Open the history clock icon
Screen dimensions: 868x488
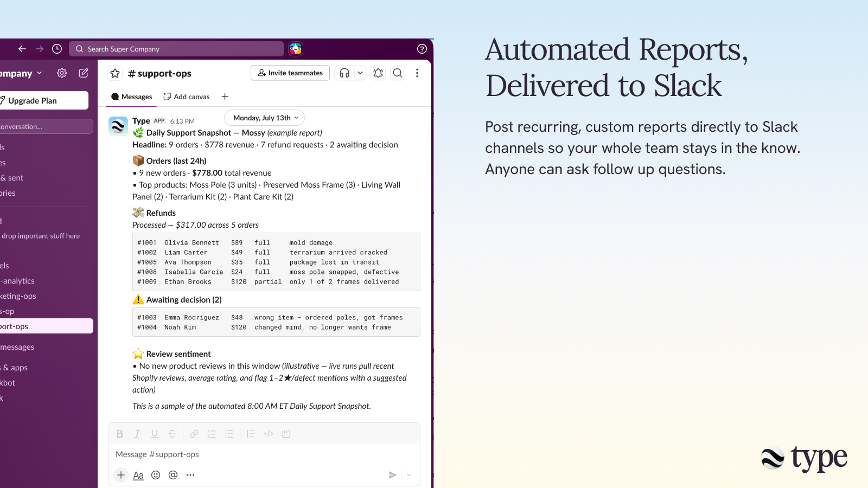pyautogui.click(x=57, y=49)
